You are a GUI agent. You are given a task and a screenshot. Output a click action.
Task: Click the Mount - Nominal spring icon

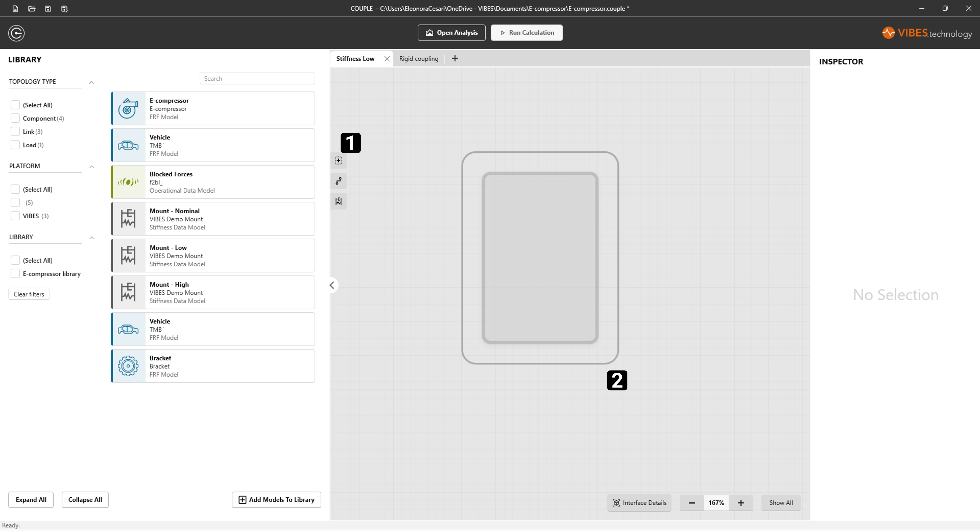pyautogui.click(x=128, y=219)
